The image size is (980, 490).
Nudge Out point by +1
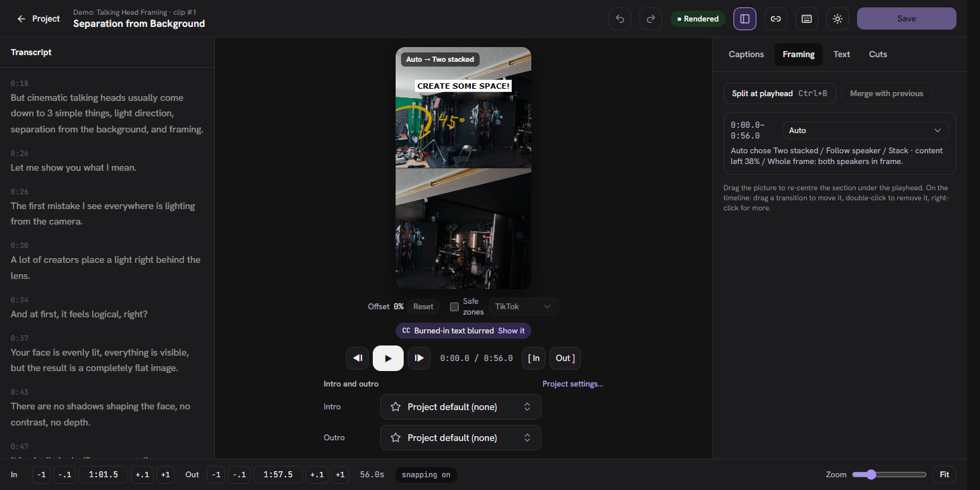click(x=341, y=475)
